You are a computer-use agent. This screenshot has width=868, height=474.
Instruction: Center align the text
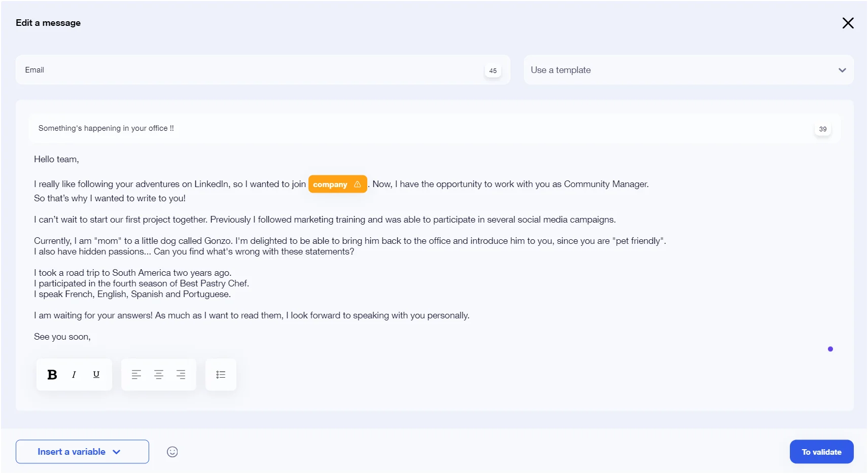click(159, 375)
